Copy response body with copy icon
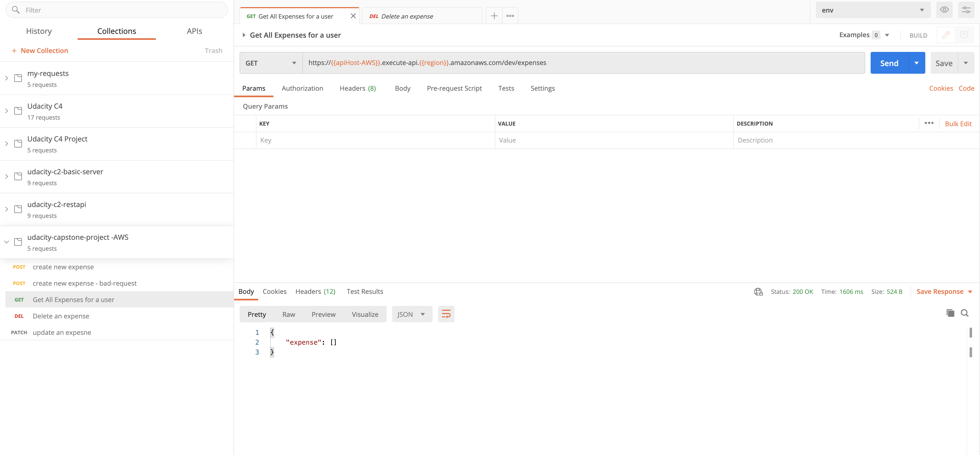980x455 pixels. pos(950,313)
